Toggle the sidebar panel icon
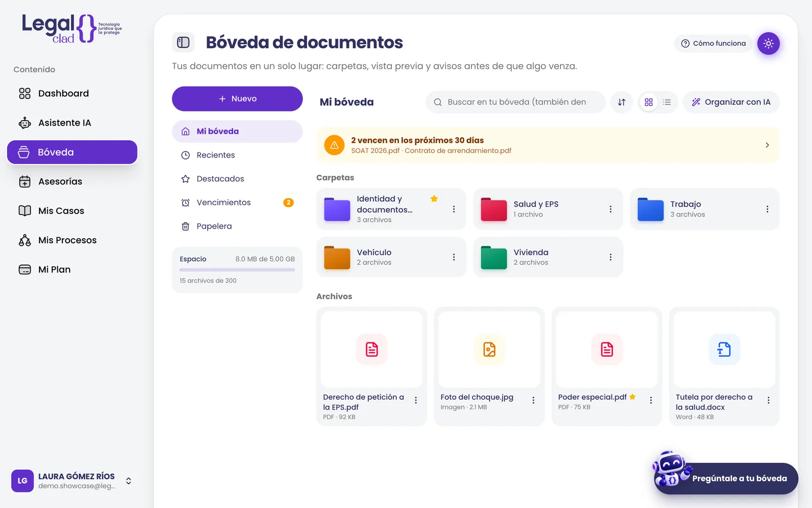The height and width of the screenshot is (508, 812). coord(183,43)
